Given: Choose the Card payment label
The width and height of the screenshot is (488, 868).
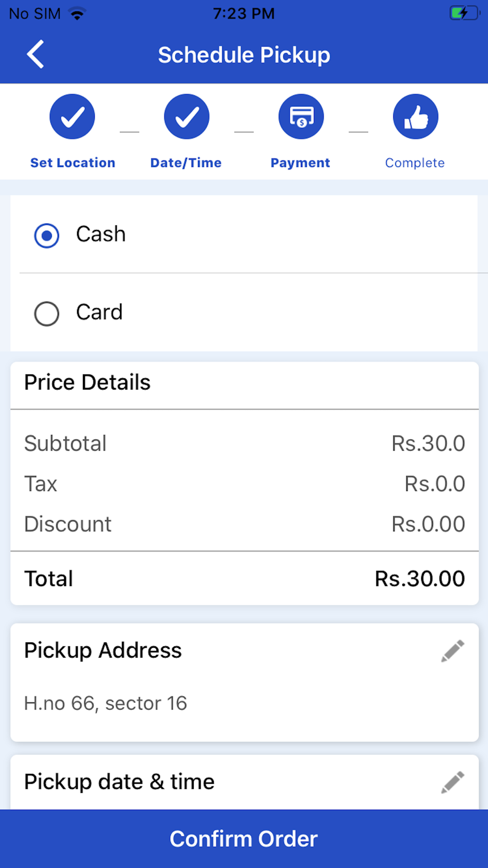Looking at the screenshot, I should click(100, 312).
